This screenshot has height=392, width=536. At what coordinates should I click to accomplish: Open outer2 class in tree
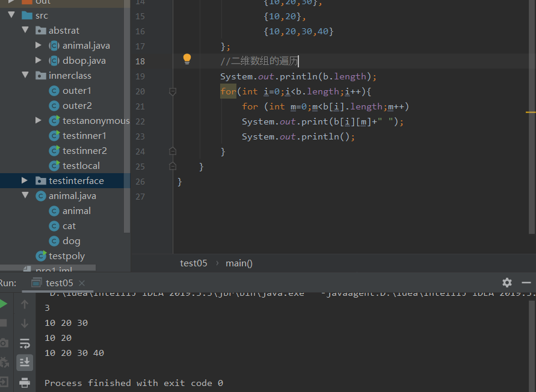77,106
